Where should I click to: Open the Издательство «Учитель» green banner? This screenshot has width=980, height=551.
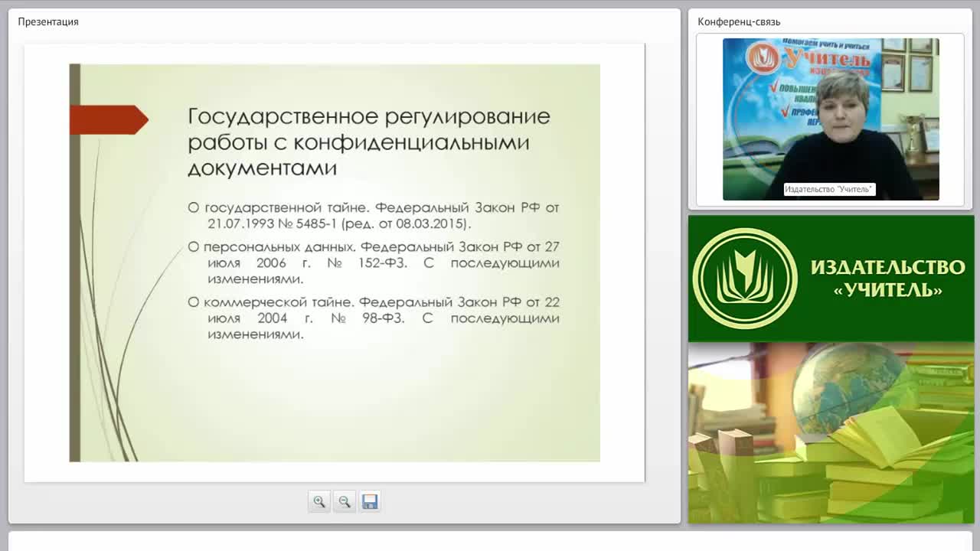(x=831, y=279)
